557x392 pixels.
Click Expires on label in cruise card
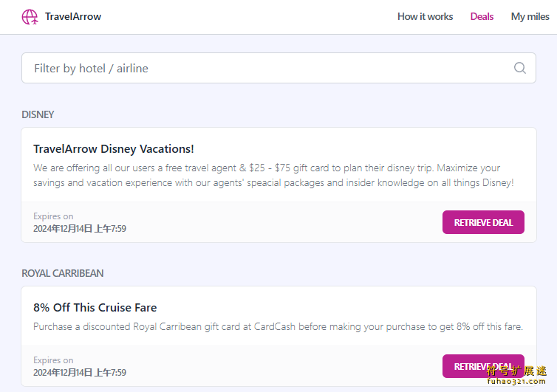coord(53,360)
